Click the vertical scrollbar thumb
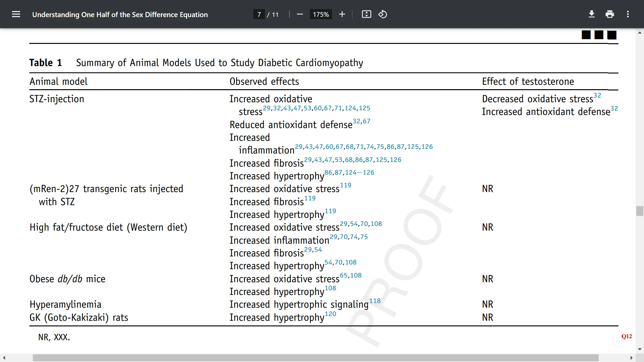 click(640, 211)
